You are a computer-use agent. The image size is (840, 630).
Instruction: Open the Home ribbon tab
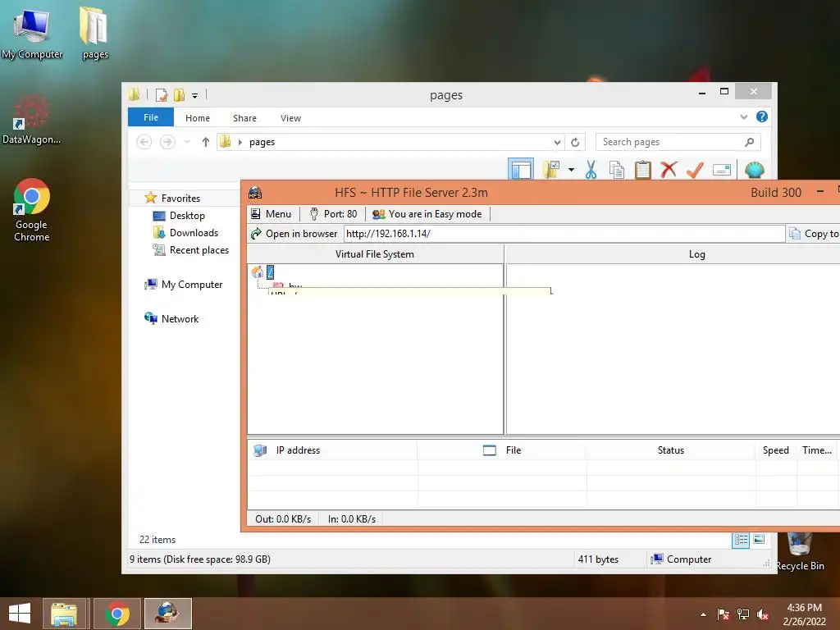click(x=198, y=118)
